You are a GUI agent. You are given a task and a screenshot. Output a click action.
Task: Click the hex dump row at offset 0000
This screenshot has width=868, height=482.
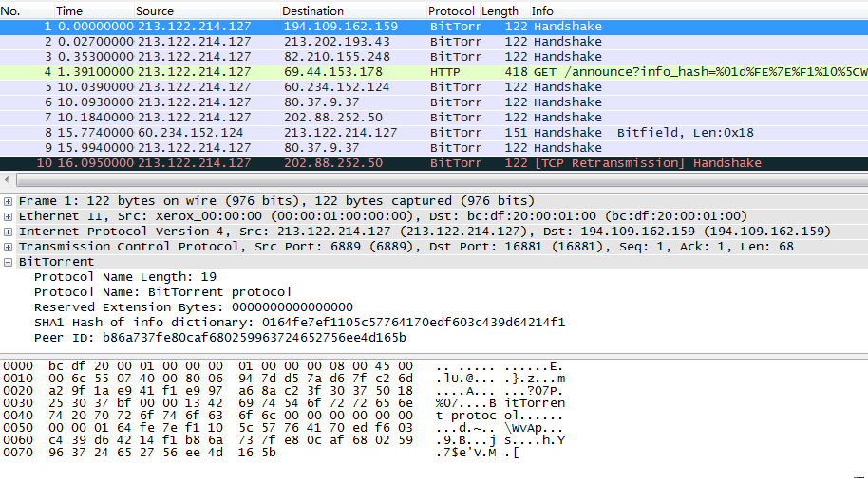click(283, 366)
